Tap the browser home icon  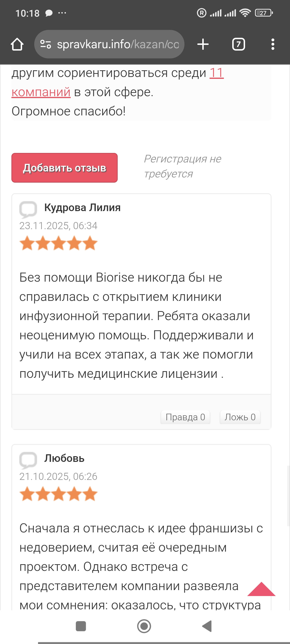17,44
